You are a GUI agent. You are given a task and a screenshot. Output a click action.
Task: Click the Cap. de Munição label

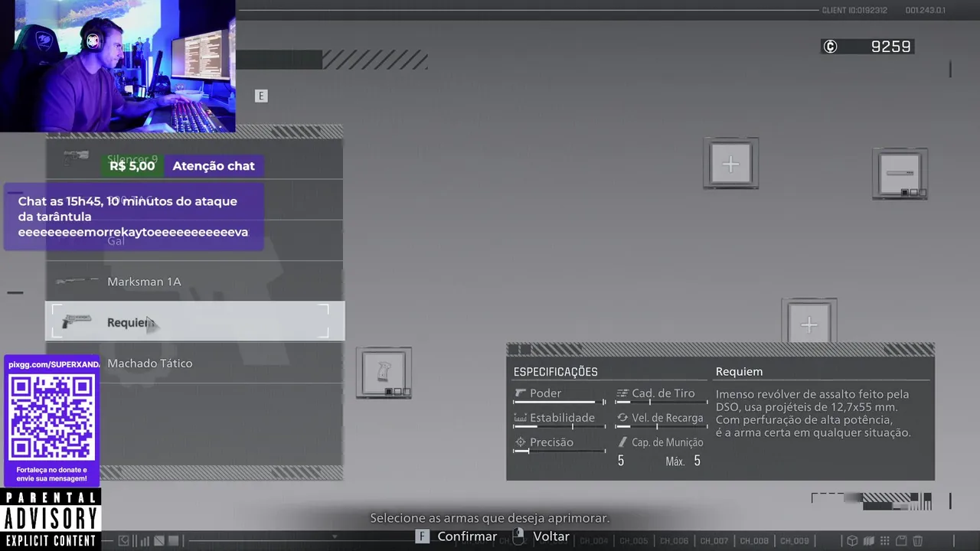(668, 442)
